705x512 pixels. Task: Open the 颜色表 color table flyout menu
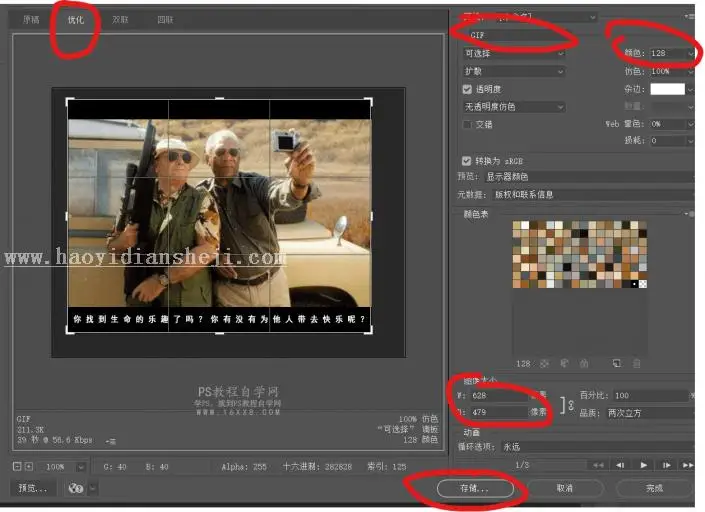tap(689, 214)
